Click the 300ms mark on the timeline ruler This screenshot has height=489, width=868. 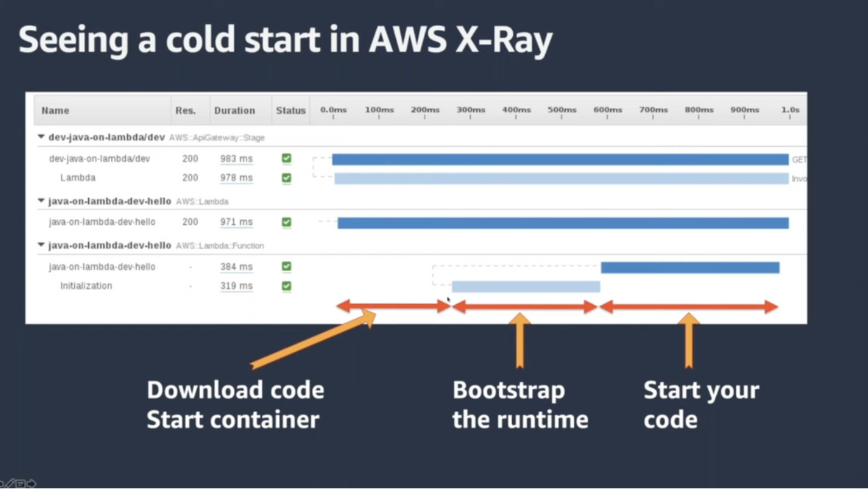[471, 111]
